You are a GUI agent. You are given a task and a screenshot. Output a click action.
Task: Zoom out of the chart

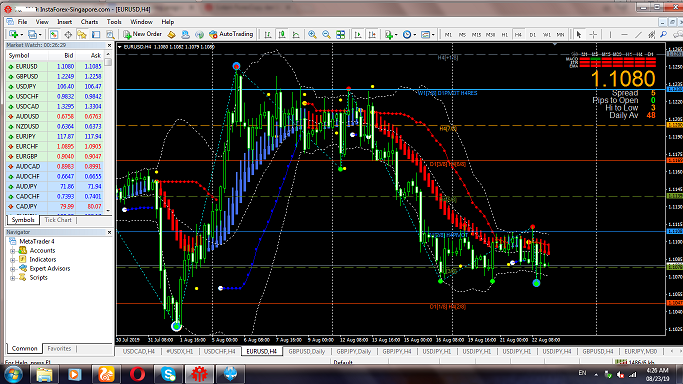326,34
